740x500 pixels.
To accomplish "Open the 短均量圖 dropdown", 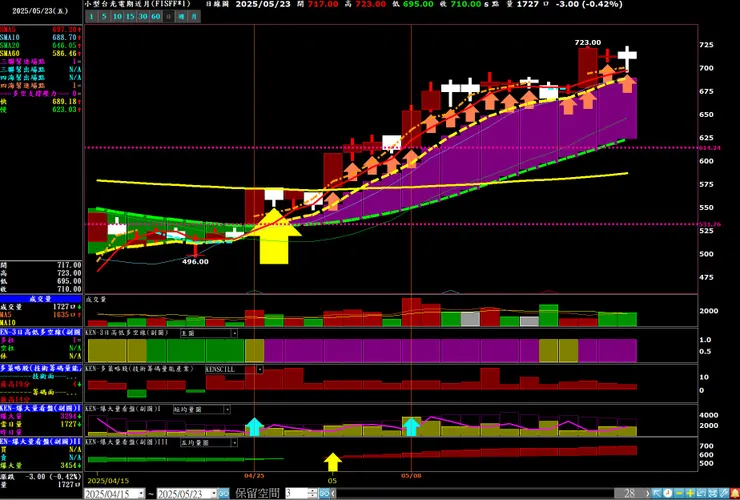I will pos(227,409).
